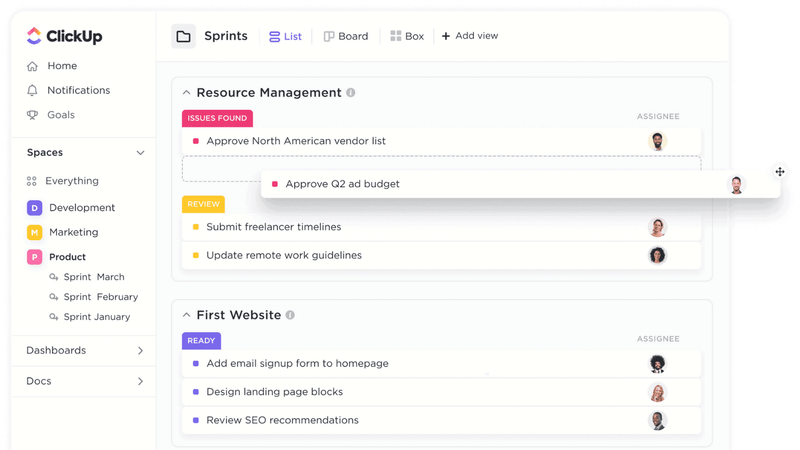The height and width of the screenshot is (450, 800).
Task: Click status square of Approve North American vendor list
Action: (x=195, y=141)
